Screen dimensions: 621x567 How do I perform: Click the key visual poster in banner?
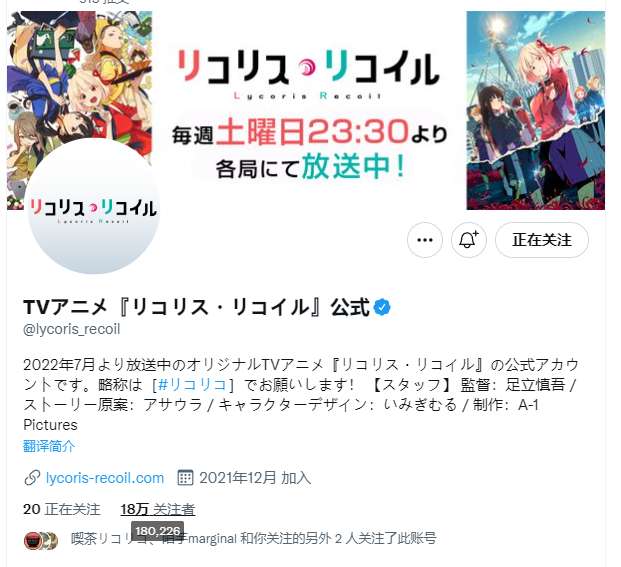536,110
